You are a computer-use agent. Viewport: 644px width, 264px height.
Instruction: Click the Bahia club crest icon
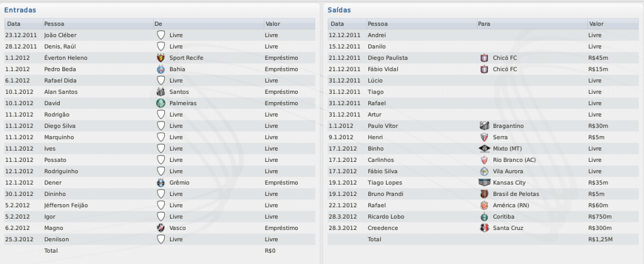[160, 69]
